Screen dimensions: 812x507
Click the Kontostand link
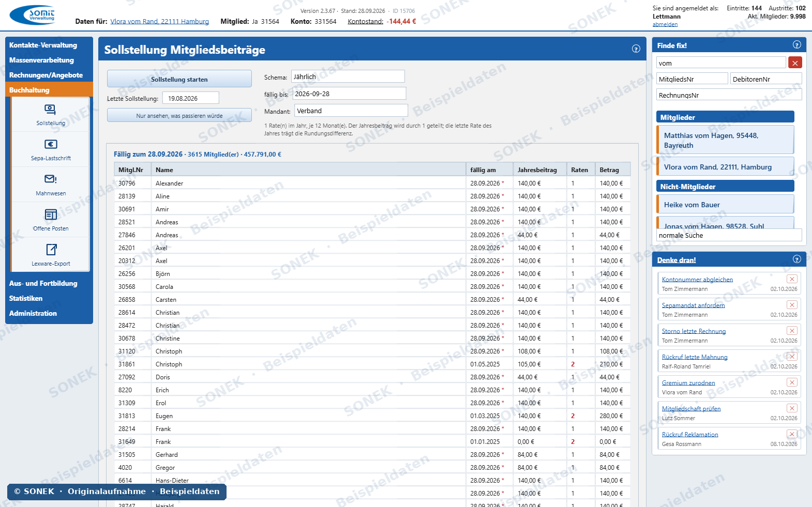[366, 21]
